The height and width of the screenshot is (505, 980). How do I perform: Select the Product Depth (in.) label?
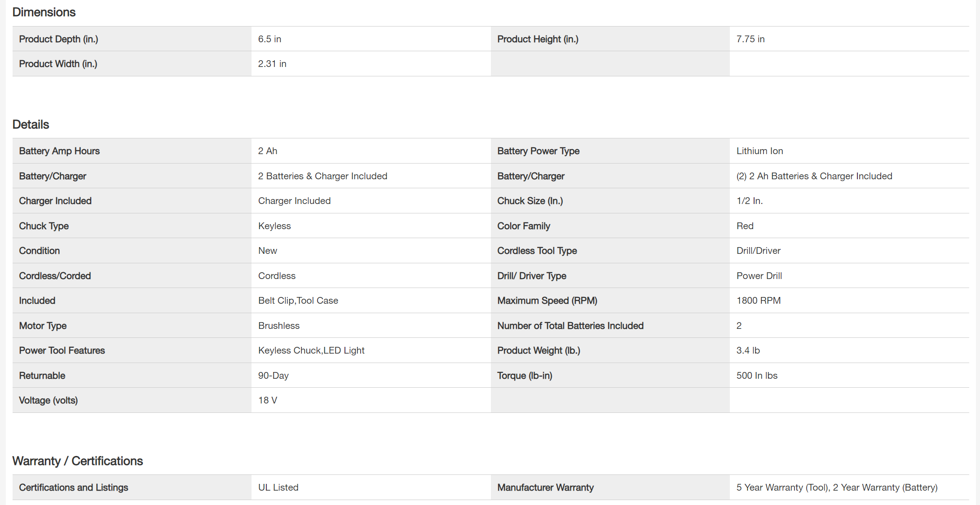pos(58,39)
